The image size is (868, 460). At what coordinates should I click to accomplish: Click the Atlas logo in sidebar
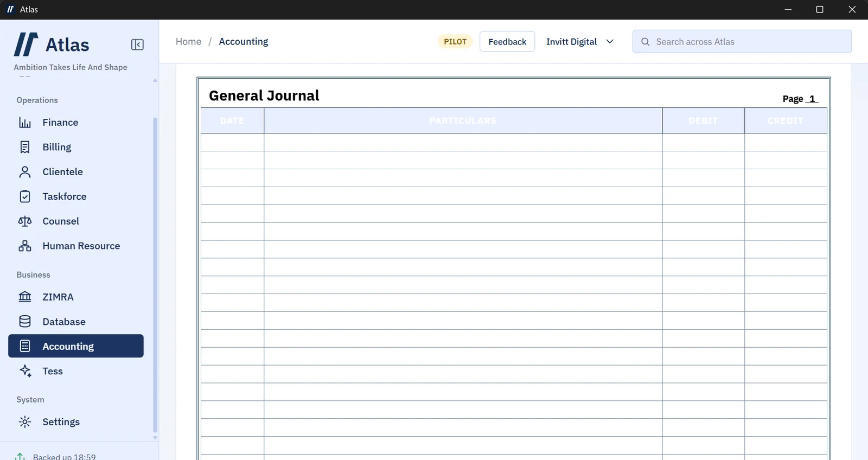[26, 44]
